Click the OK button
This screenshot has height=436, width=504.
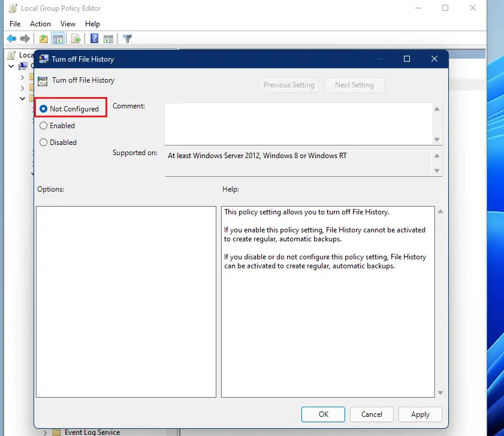pyautogui.click(x=323, y=414)
